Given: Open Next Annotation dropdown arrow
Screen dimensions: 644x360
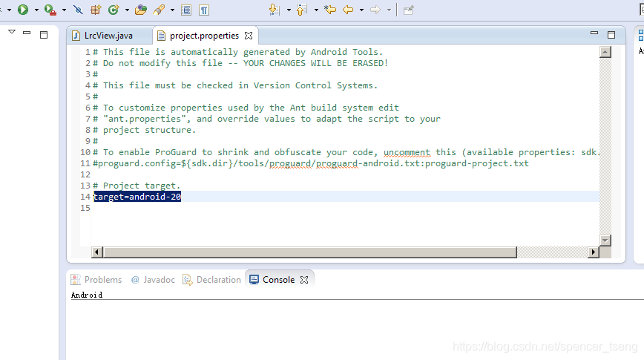Looking at the screenshot, I should click(x=289, y=10).
